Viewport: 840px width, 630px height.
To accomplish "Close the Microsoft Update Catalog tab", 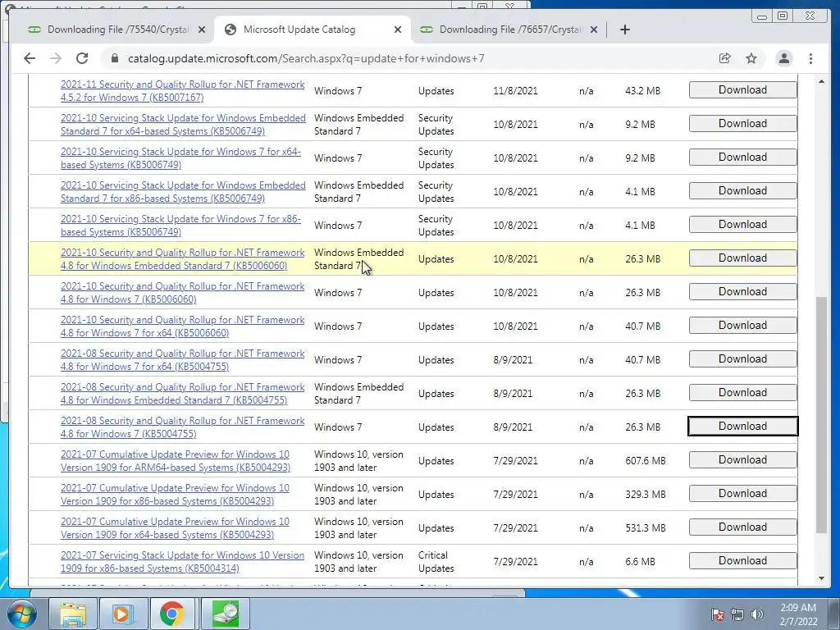I will (398, 30).
